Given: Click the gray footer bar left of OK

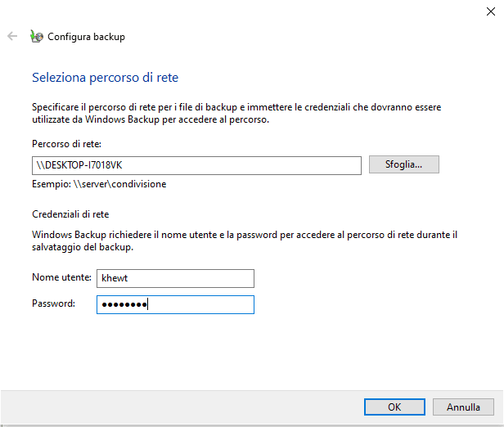Looking at the screenshot, I should click(180, 407).
